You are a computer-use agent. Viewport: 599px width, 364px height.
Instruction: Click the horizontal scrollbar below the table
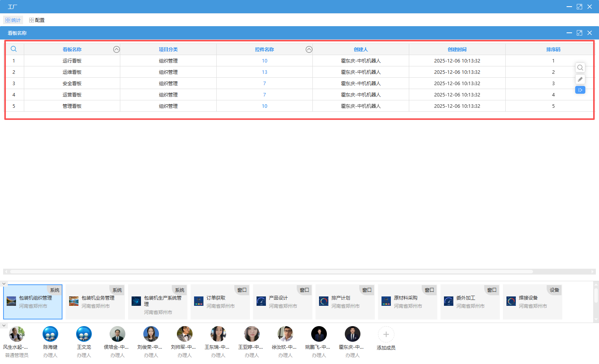coord(271,271)
